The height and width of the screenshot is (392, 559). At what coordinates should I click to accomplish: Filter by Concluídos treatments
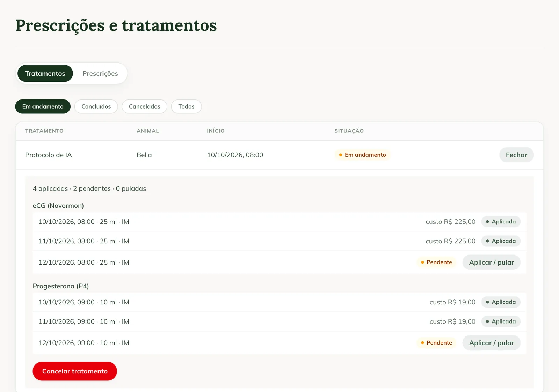pyautogui.click(x=96, y=106)
